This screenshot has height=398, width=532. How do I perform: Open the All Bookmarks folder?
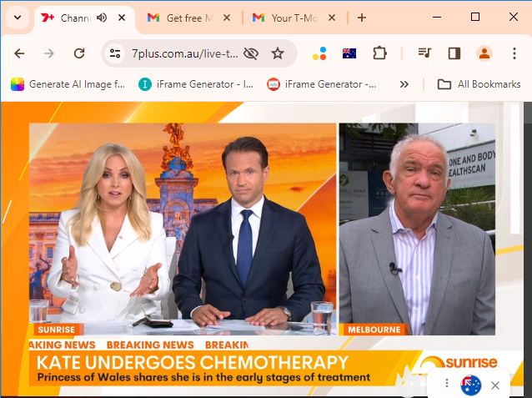tap(479, 84)
